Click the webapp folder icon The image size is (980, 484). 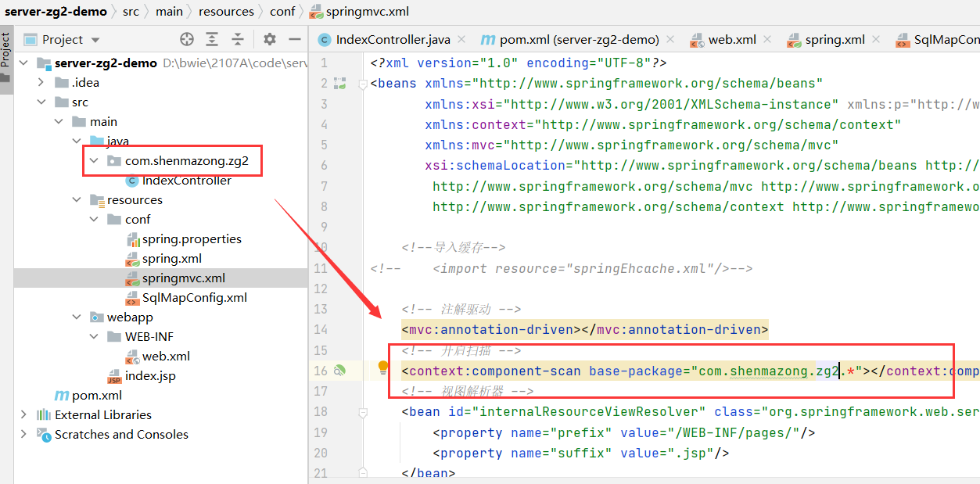point(97,317)
